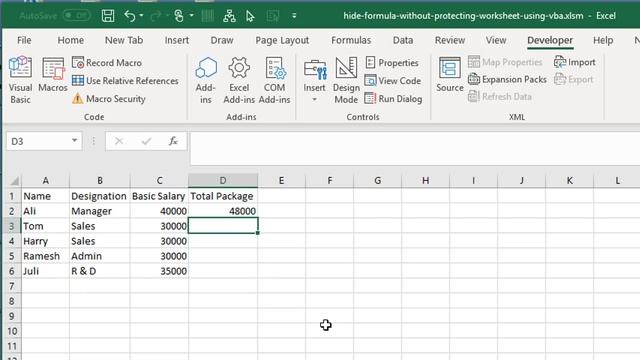Viewport: 640px width, 360px height.
Task: Select cell with value 48000
Action: tap(223, 211)
